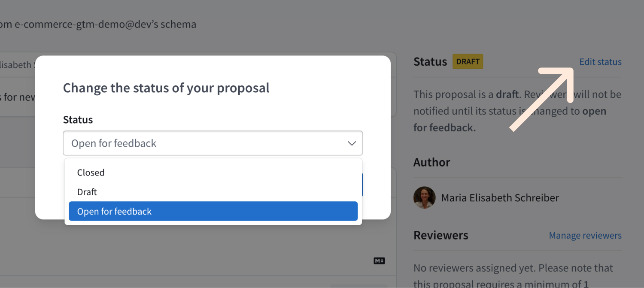This screenshot has height=288, width=644.
Task: Click the author name Maria Elisabeth Schreiber
Action: [x=500, y=197]
